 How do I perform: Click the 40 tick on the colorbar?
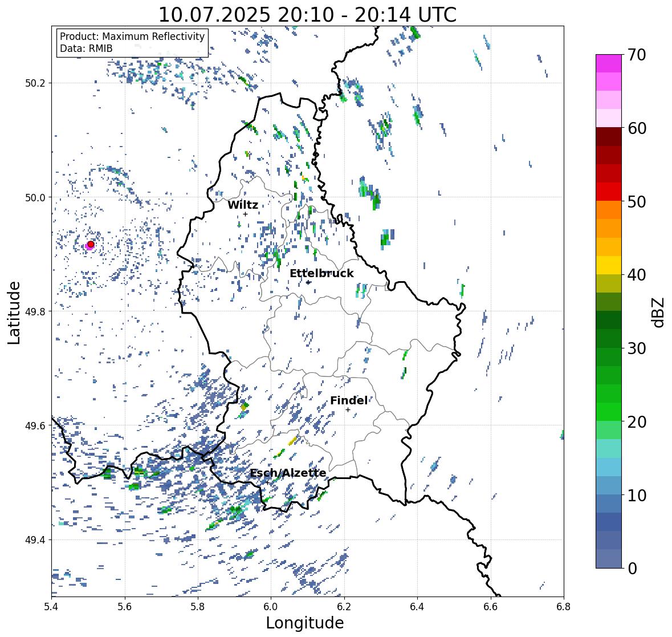click(636, 275)
